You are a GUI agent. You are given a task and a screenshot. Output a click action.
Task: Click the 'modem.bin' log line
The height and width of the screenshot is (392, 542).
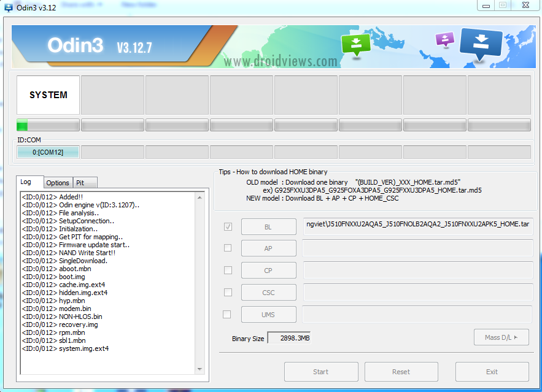[x=56, y=309]
